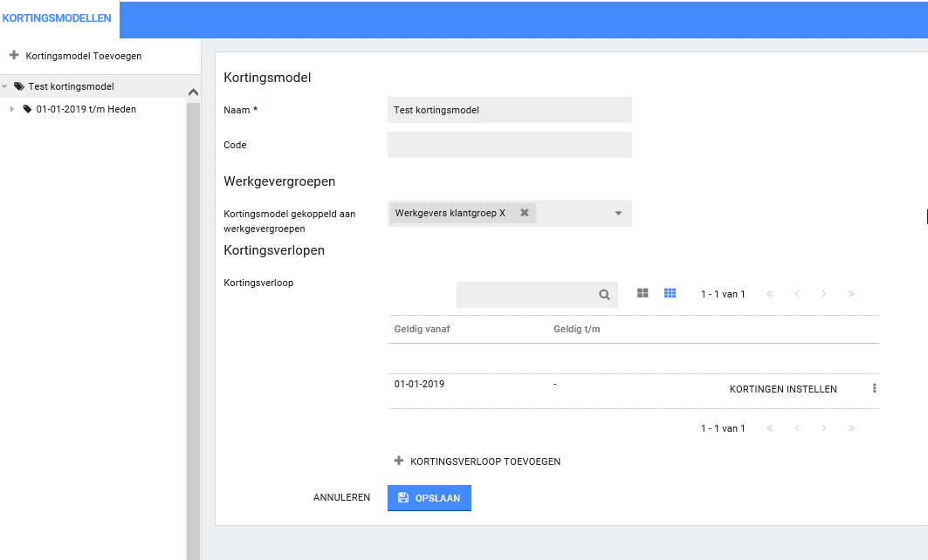The width and height of the screenshot is (928, 560).
Task: Click Kortingen Instellen in the table row
Action: 783,390
